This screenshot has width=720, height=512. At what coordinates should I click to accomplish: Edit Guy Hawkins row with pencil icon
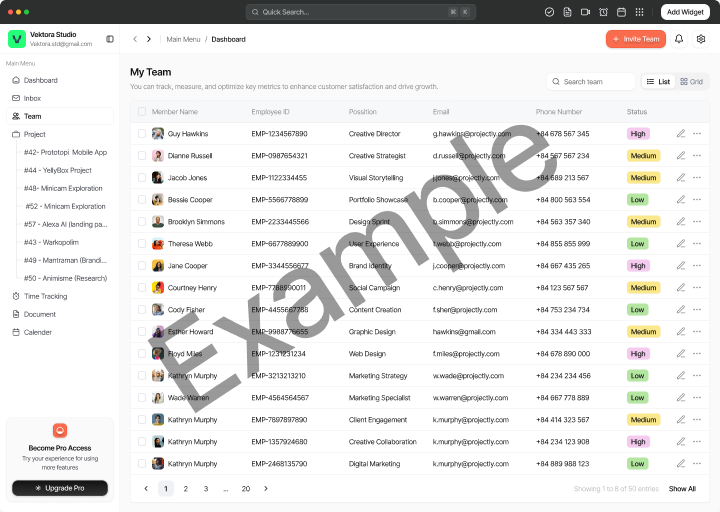click(681, 134)
